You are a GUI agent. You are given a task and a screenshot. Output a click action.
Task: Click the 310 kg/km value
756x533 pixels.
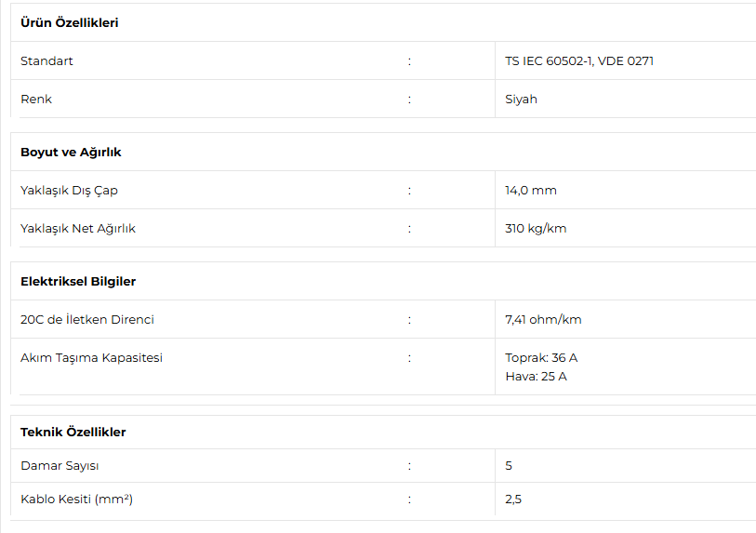click(536, 228)
